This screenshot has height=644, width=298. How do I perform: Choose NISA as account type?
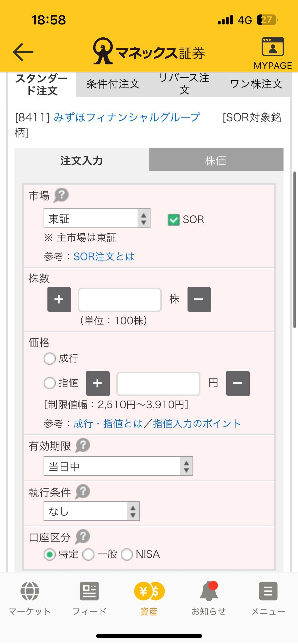click(127, 554)
